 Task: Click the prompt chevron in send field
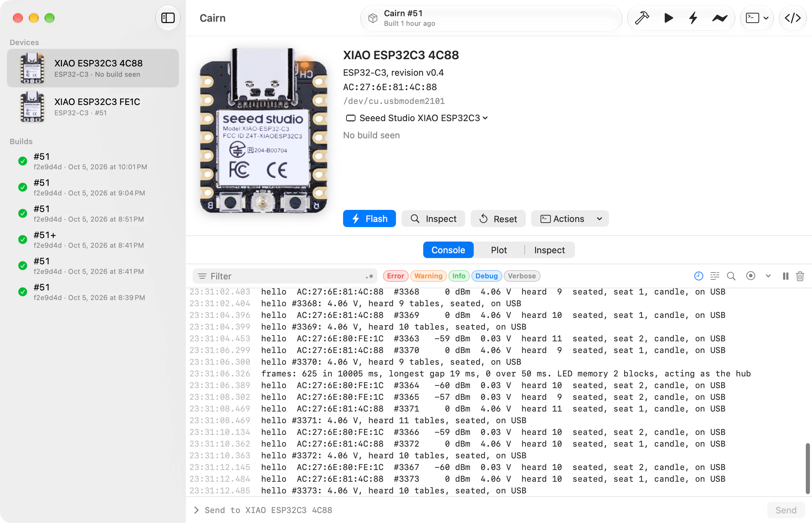(196, 510)
